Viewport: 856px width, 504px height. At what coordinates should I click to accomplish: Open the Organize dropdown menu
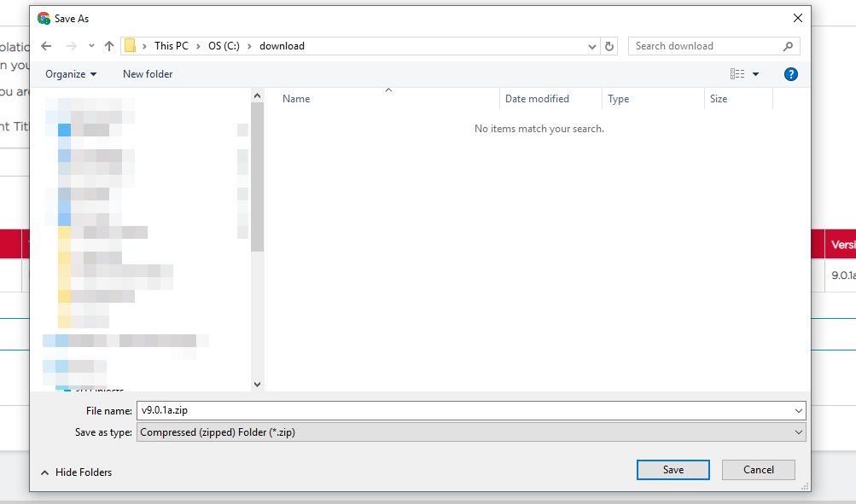pos(69,73)
